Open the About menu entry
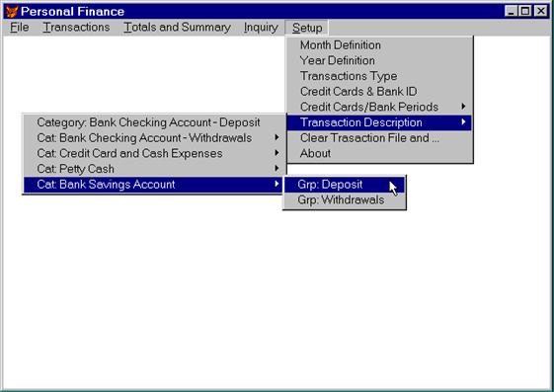Screen dimensions: 554x392 click(x=380, y=154)
